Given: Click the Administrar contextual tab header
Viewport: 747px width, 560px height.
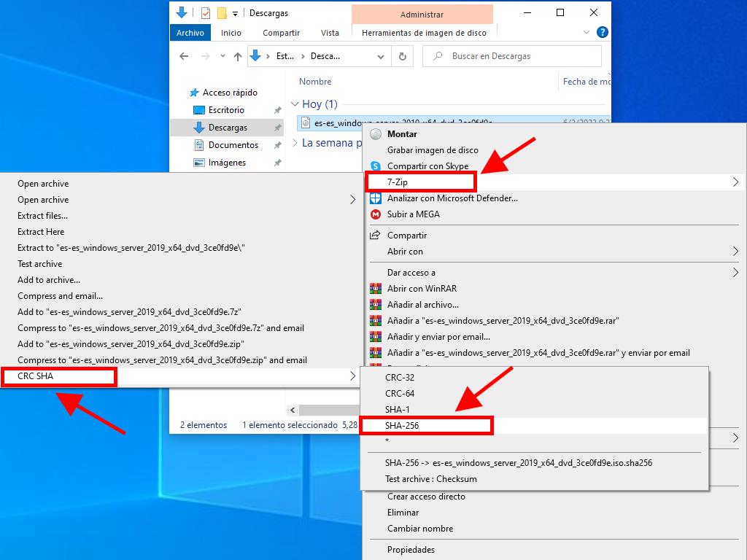Looking at the screenshot, I should pyautogui.click(x=422, y=15).
